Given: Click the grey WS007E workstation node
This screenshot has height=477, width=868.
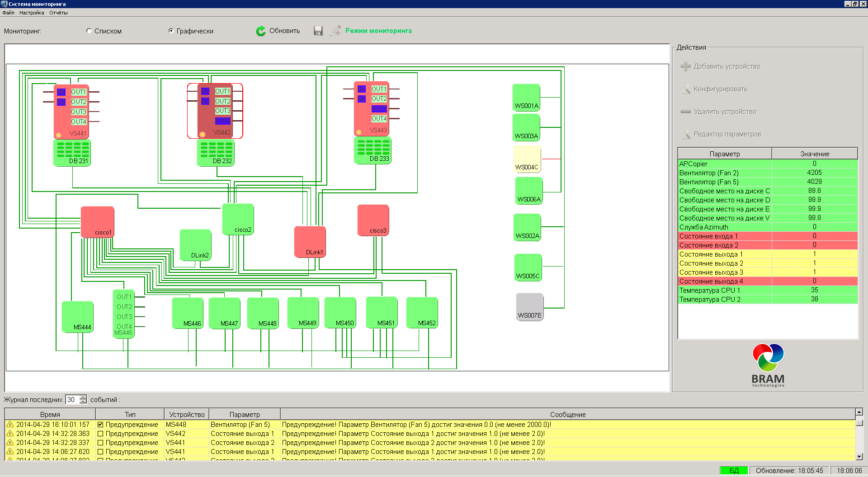Looking at the screenshot, I should [529, 307].
